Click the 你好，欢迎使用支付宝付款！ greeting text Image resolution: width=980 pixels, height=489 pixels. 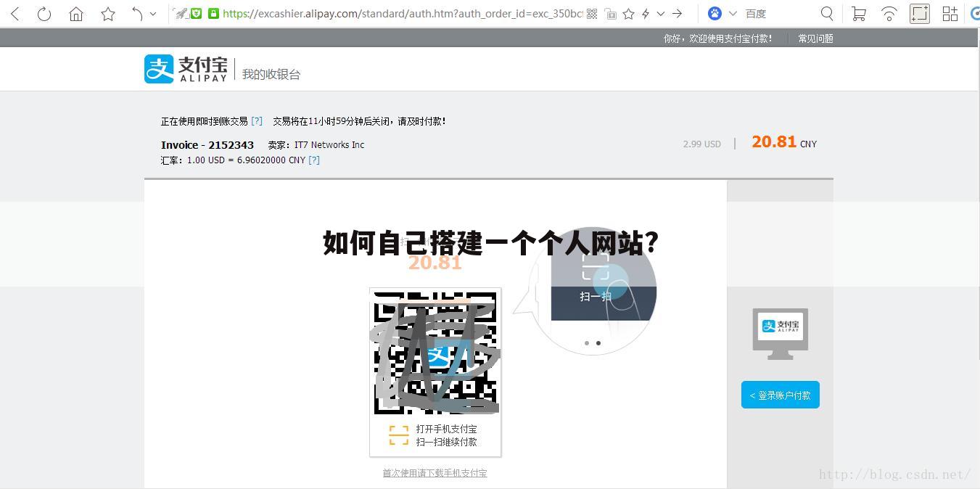(718, 38)
